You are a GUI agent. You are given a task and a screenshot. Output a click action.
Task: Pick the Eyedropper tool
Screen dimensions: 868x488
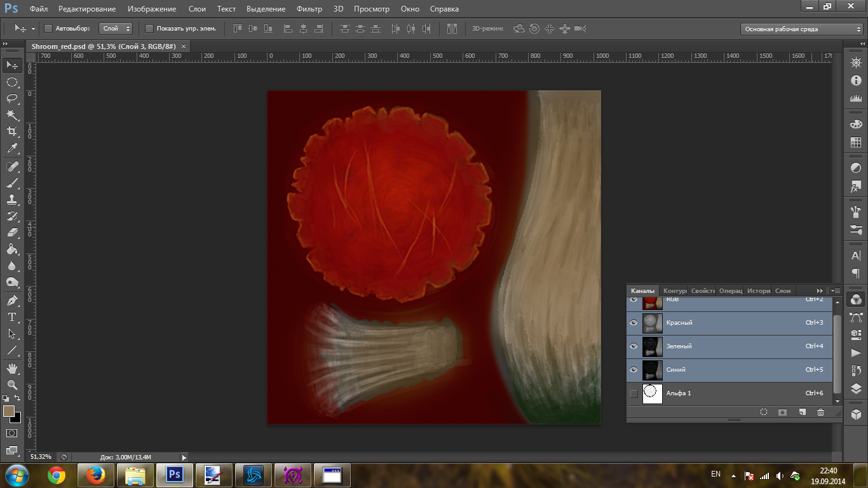(x=12, y=149)
